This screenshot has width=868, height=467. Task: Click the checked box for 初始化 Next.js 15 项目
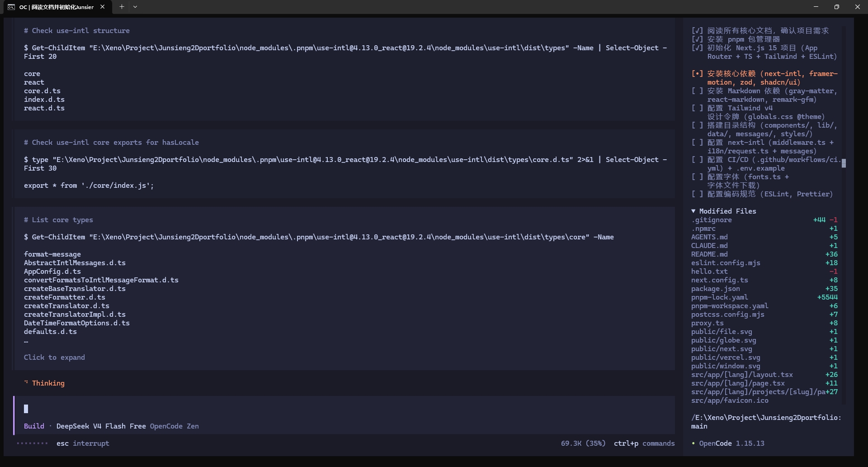(697, 48)
